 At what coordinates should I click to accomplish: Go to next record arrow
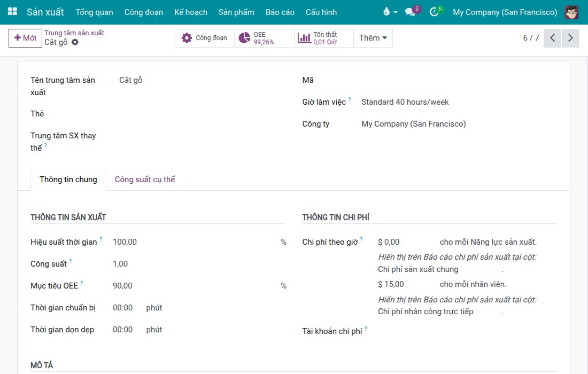tap(570, 38)
